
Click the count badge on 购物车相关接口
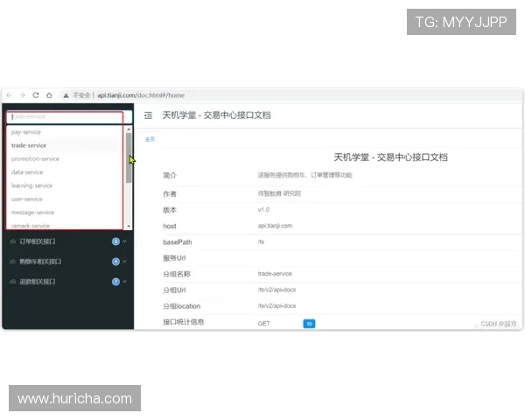pyautogui.click(x=115, y=262)
